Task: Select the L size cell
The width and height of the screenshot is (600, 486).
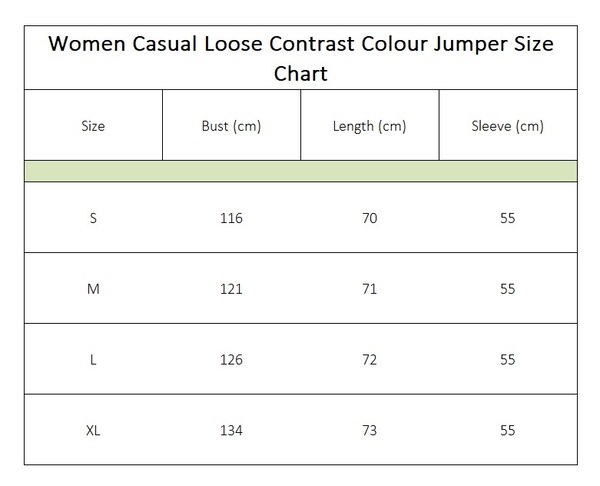Action: pyautogui.click(x=93, y=360)
